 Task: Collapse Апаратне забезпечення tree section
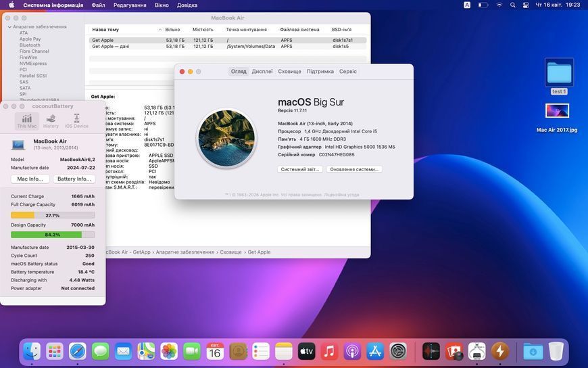click(x=9, y=27)
